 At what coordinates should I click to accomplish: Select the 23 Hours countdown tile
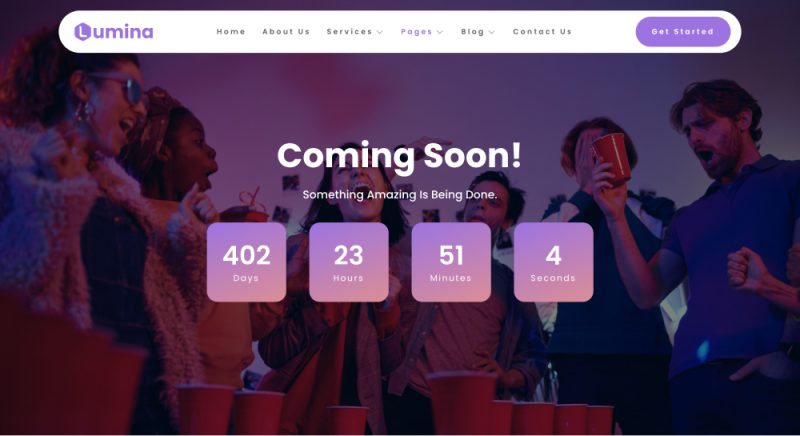[349, 262]
